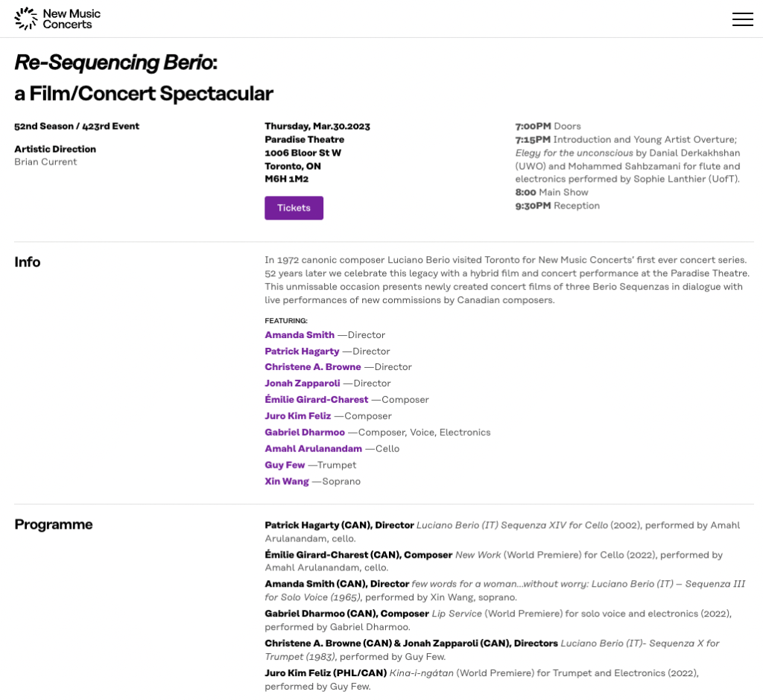Go to Gabriel Dharmoo's profile link
Screen dimensions: 763x700
coord(305,433)
